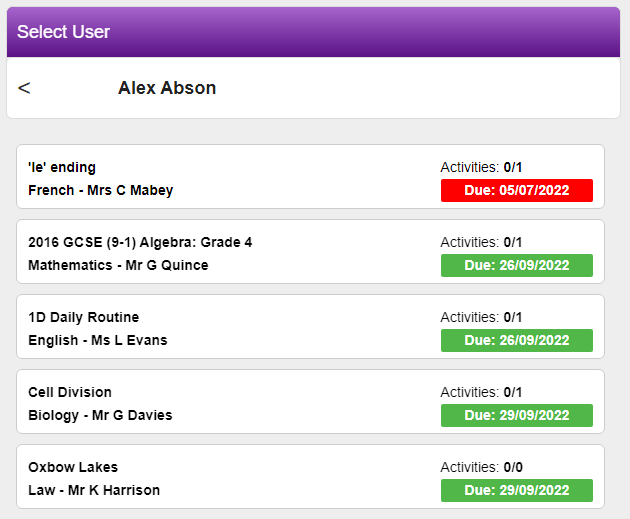The image size is (630, 519).
Task: Go back using the left chevron
Action: click(24, 88)
